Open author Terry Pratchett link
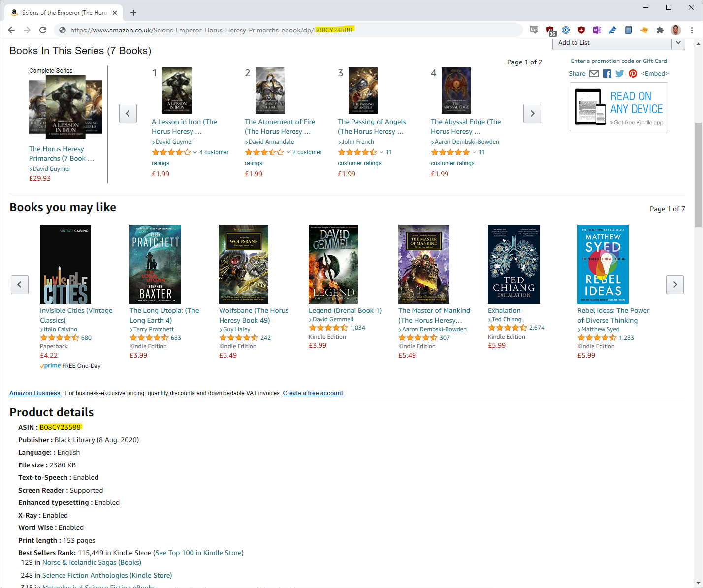Viewport: 703px width, 588px height. (154, 329)
